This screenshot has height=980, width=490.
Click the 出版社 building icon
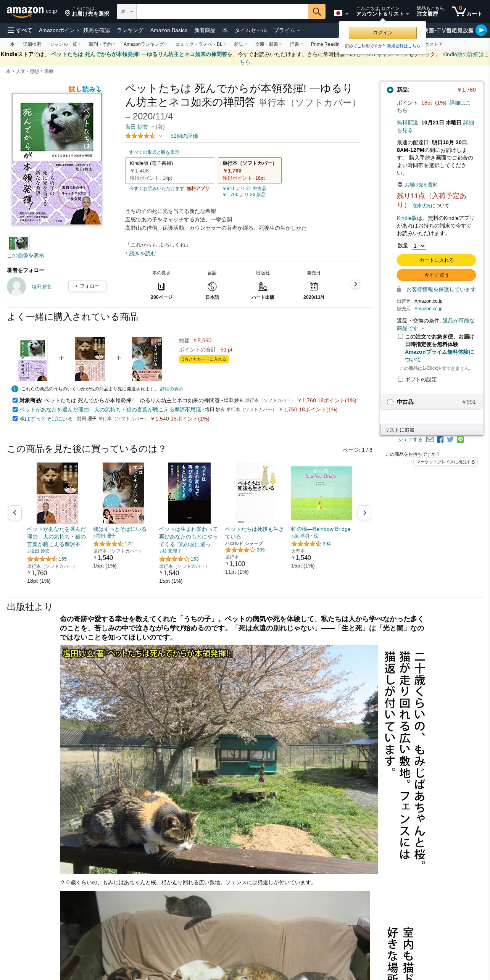click(263, 287)
